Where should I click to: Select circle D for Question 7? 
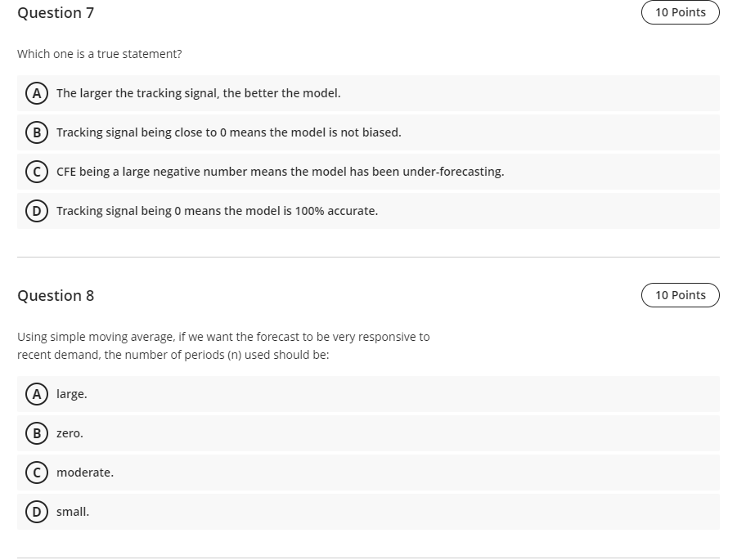(x=37, y=211)
